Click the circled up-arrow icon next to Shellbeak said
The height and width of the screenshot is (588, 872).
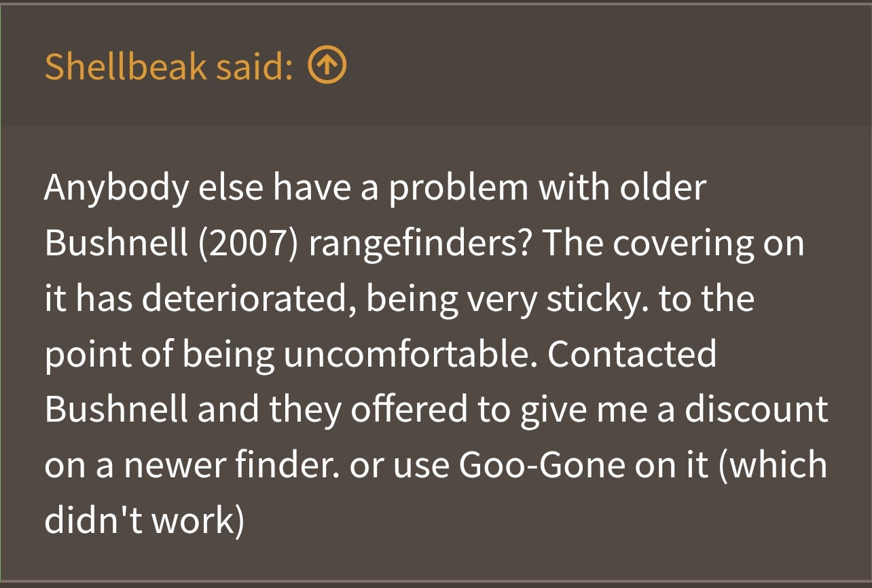click(327, 66)
